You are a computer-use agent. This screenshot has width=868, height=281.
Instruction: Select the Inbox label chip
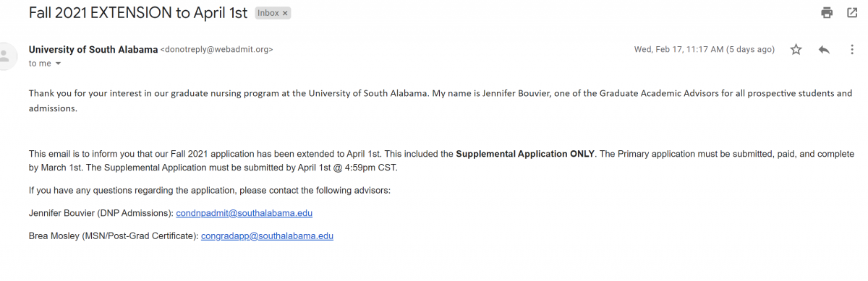[273, 14]
